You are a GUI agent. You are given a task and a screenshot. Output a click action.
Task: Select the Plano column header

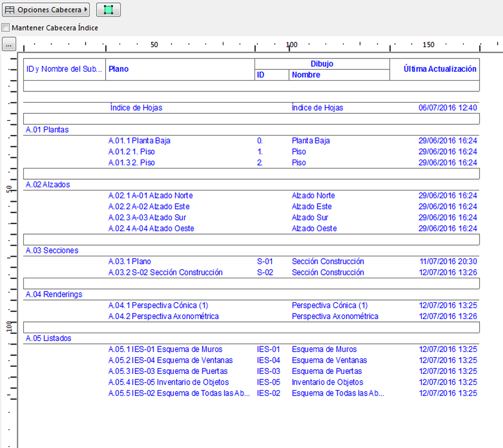click(180, 69)
